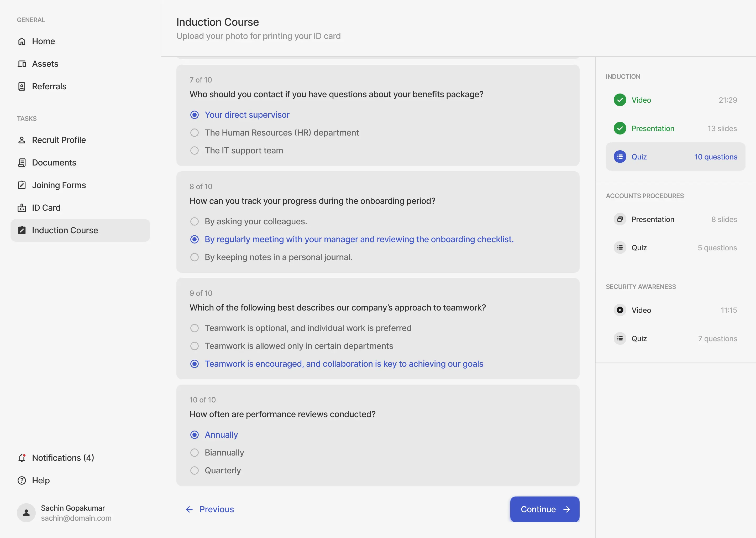Select 'The IT support team' option
Screen dimensions: 756x538
pyautogui.click(x=195, y=151)
